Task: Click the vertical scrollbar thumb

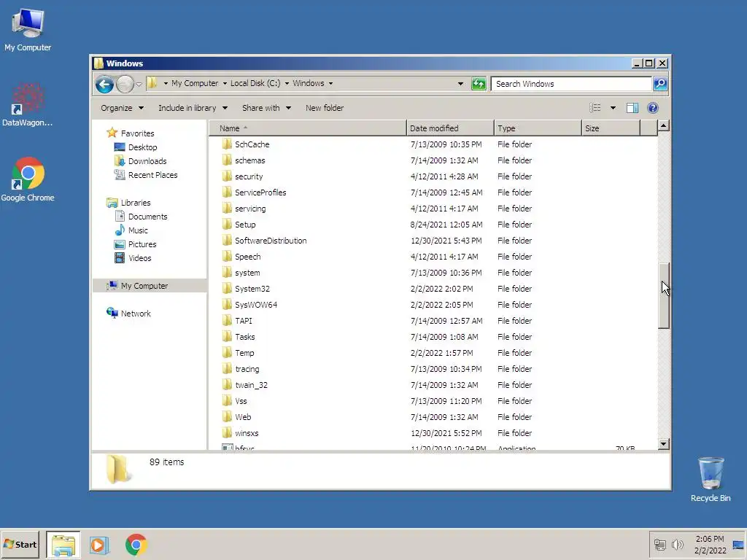Action: pyautogui.click(x=664, y=296)
